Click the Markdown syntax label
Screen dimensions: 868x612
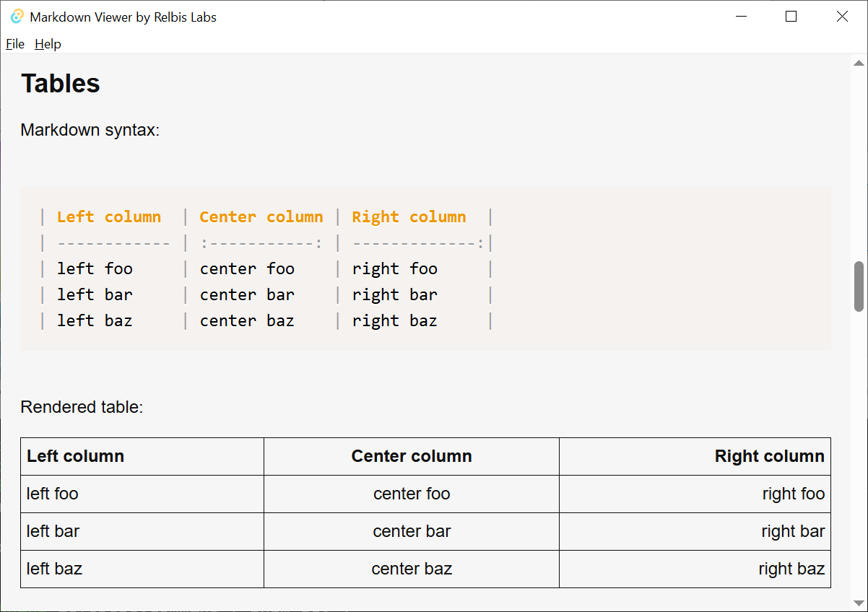click(x=90, y=130)
